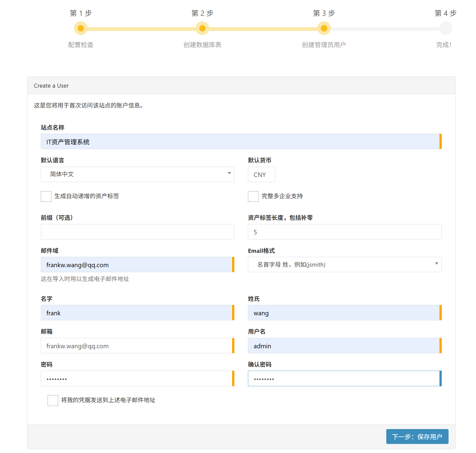The width and height of the screenshot is (476, 453).
Task: Enable 生成自动递增的资产标签 checkbox
Action: pyautogui.click(x=46, y=196)
